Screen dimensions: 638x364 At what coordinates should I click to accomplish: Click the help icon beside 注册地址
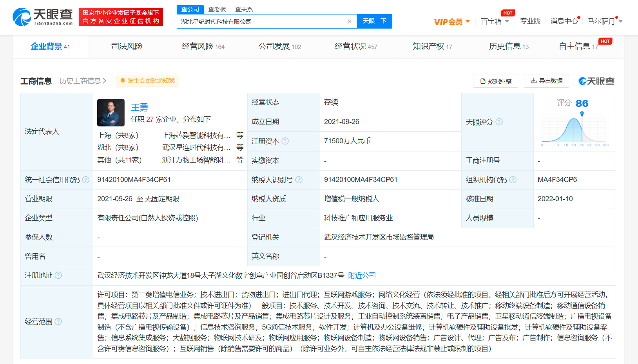(58, 276)
